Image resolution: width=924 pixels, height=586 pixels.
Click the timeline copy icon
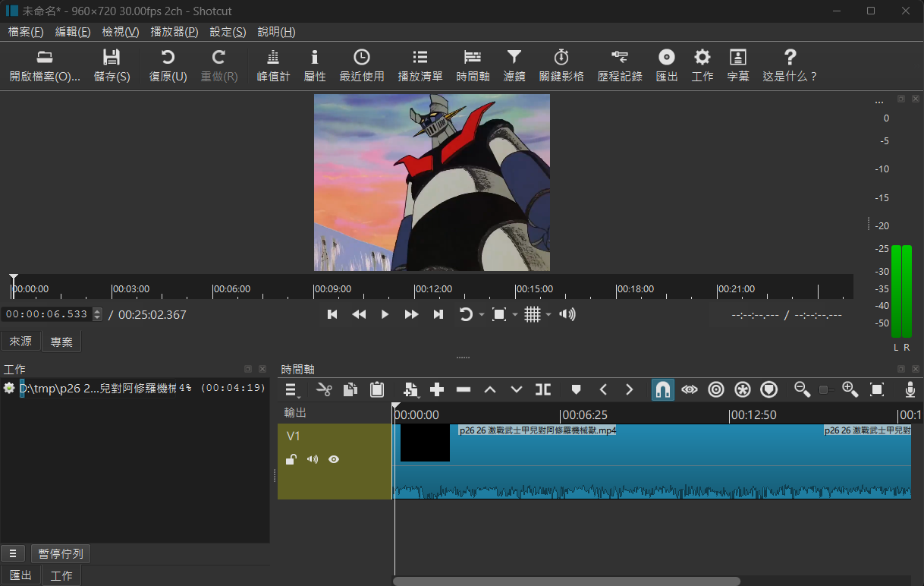click(x=350, y=389)
